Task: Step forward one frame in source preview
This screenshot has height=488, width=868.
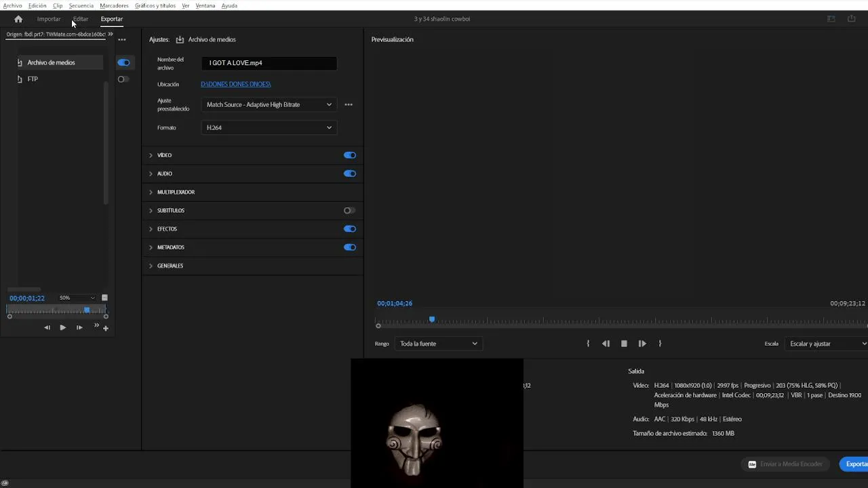Action: [79, 327]
